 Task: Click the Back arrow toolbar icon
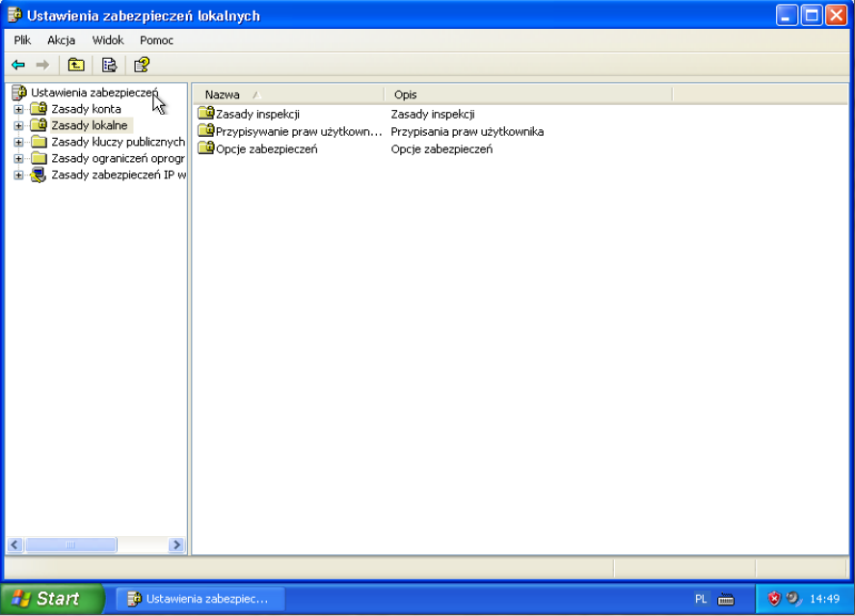click(x=17, y=66)
